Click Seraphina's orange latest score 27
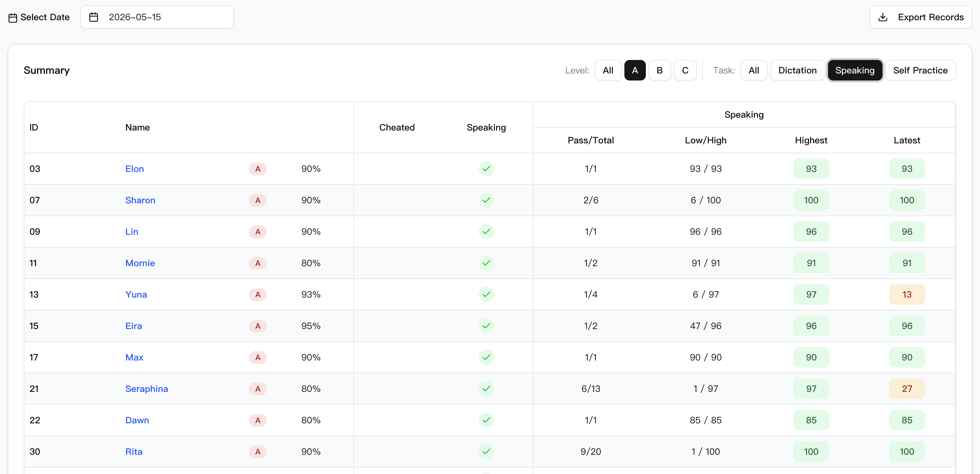This screenshot has width=980, height=474. point(907,388)
